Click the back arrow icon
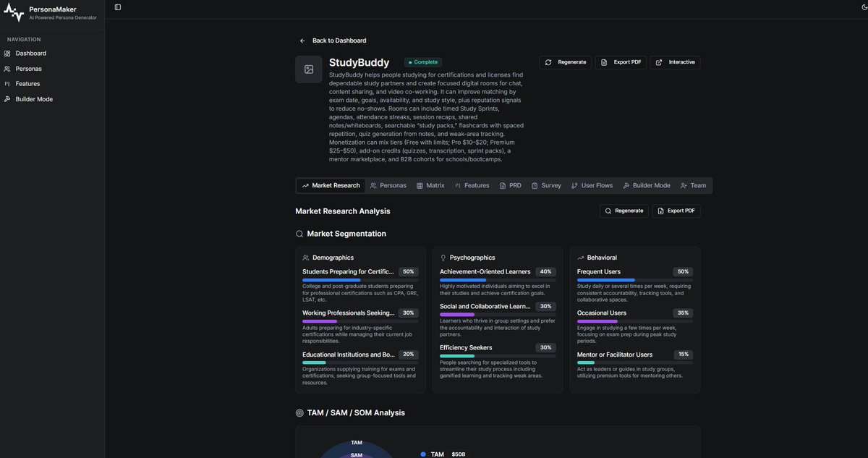The image size is (868, 458). 302,41
